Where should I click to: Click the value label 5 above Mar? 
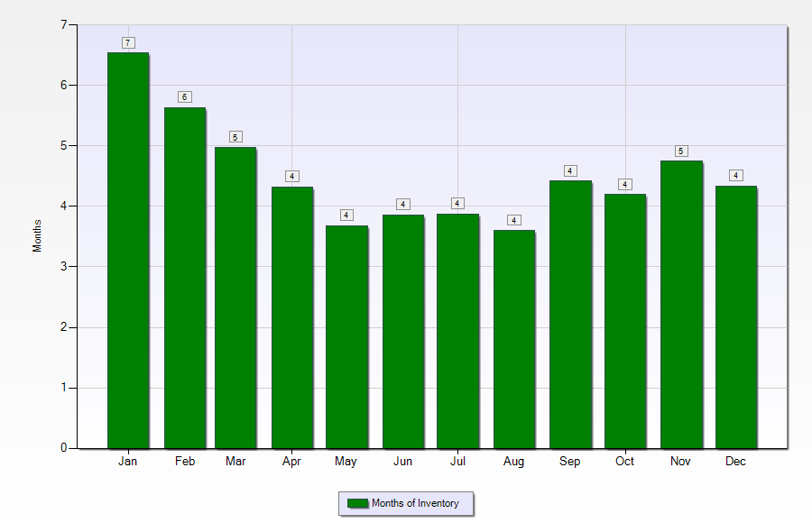[x=235, y=137]
